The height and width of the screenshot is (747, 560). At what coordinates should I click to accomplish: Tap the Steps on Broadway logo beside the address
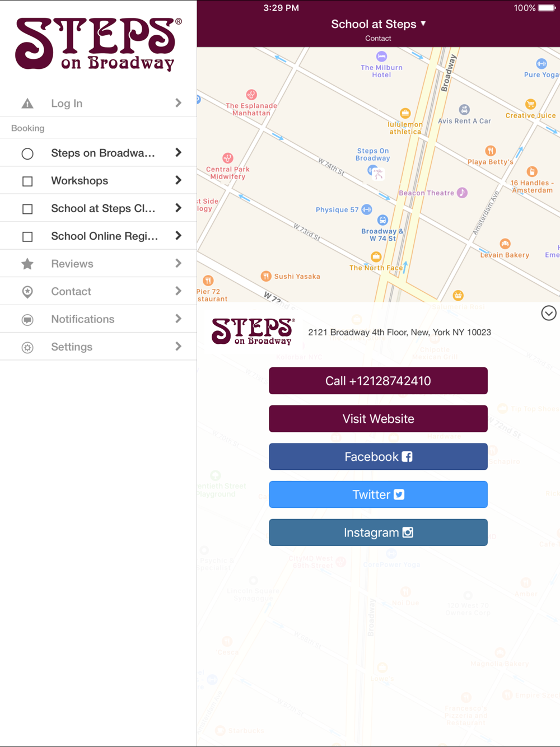pos(253,331)
